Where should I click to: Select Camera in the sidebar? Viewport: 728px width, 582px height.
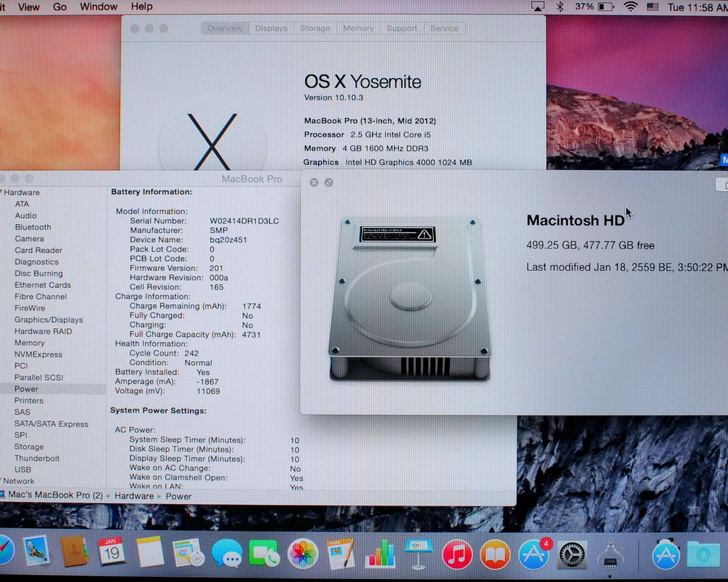pyautogui.click(x=29, y=239)
